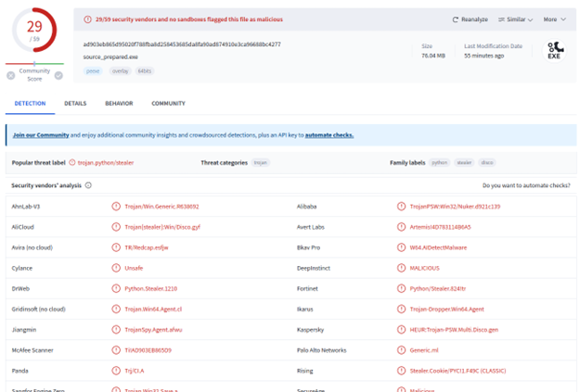
Task: Click the file name source_prepared.exe
Action: pos(110,57)
